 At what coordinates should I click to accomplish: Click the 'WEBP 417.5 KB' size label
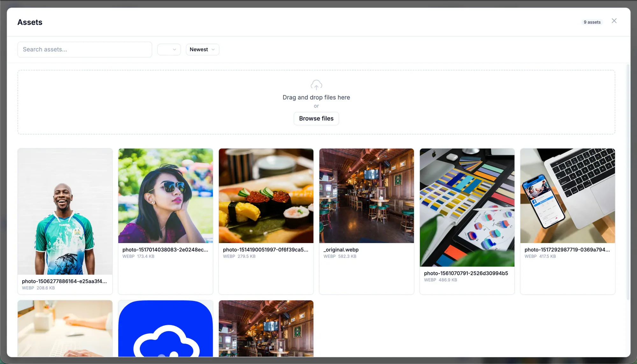click(540, 256)
